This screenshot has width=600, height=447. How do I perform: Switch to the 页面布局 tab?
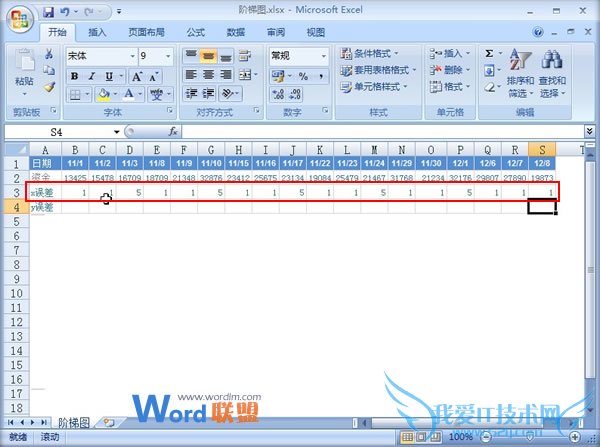point(146,33)
